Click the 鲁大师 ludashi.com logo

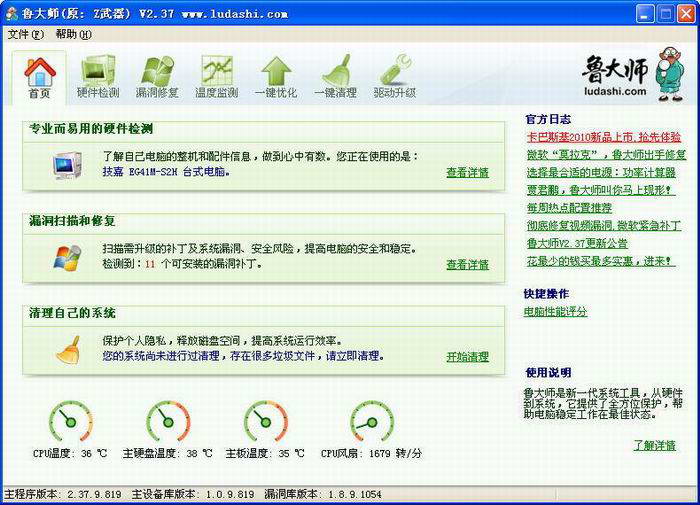[632, 73]
